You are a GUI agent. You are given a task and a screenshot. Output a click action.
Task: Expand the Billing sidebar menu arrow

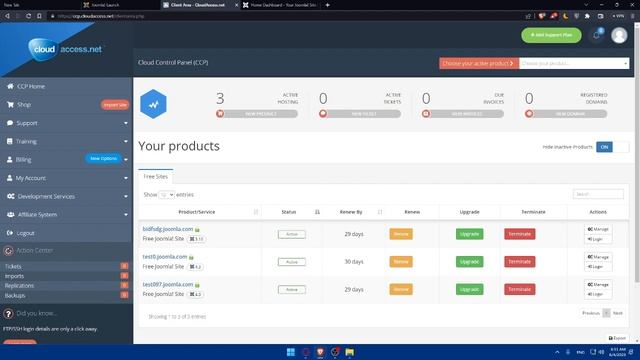(126, 160)
